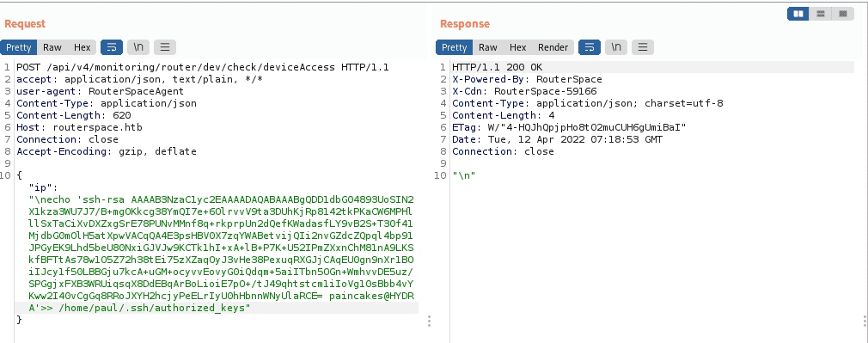
Task: Toggle show non-printable chars in Response
Action: (x=616, y=47)
